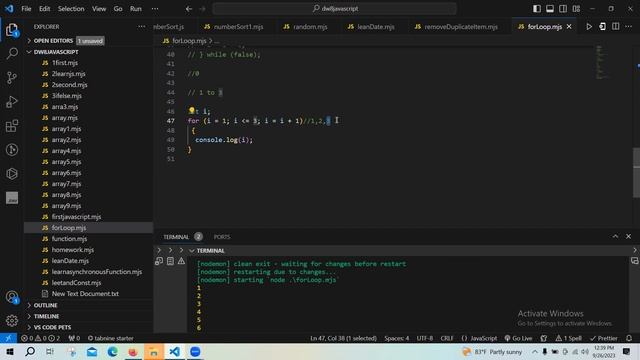Open Mail app from taskbar

(x=92, y=352)
